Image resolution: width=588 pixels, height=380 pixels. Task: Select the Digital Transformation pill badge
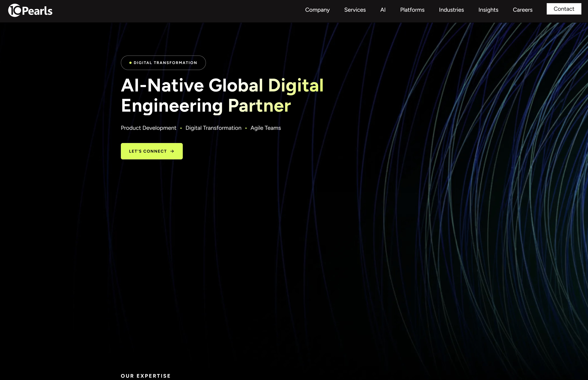[x=163, y=63]
